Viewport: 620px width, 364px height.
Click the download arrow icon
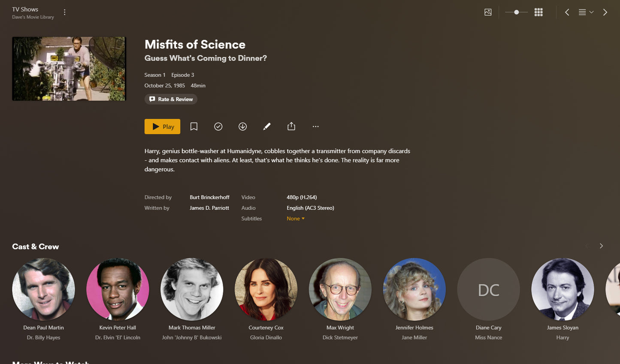pyautogui.click(x=243, y=126)
